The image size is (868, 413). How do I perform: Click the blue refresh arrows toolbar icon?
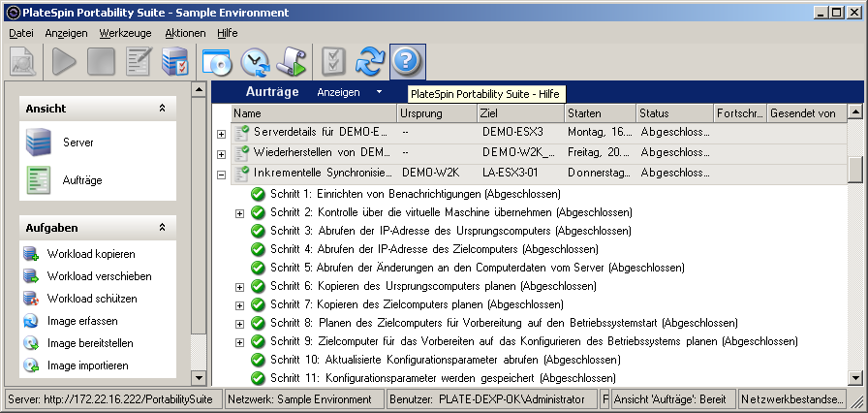coord(370,61)
